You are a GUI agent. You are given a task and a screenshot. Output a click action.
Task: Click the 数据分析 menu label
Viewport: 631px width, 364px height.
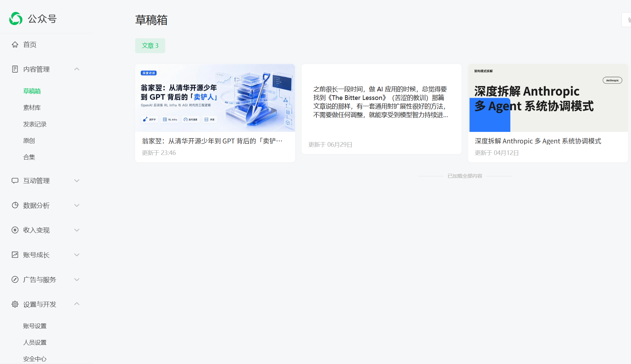(36, 205)
